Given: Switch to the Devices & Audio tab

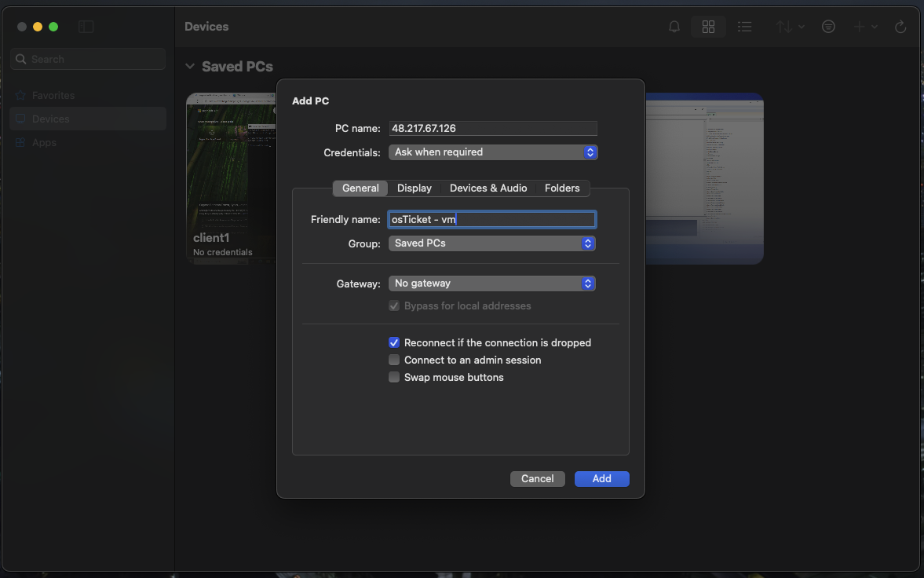Looking at the screenshot, I should point(488,188).
